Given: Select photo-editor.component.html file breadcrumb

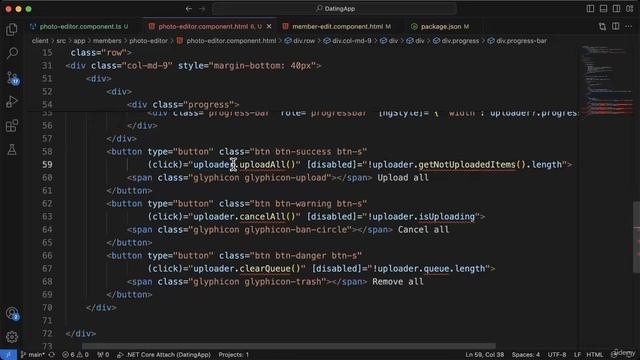Looking at the screenshot, I should pos(227,41).
